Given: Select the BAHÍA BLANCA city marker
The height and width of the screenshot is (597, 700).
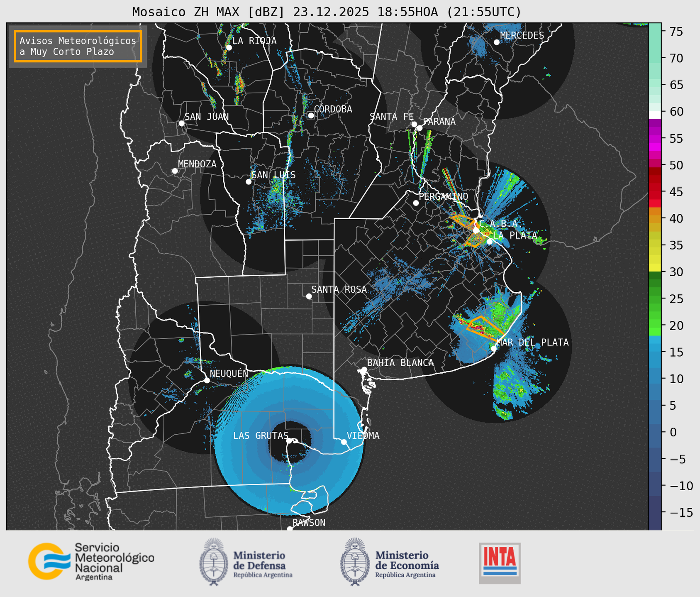Looking at the screenshot, I should click(x=364, y=369).
